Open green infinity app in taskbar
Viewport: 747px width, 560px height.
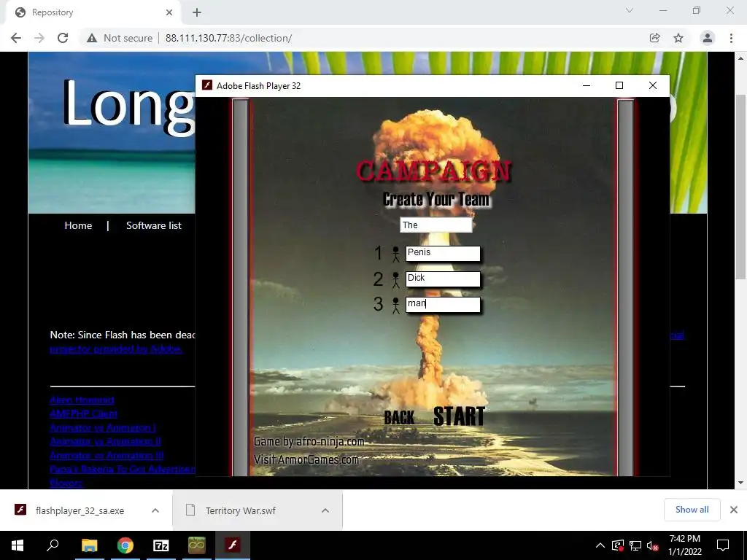coord(197,545)
